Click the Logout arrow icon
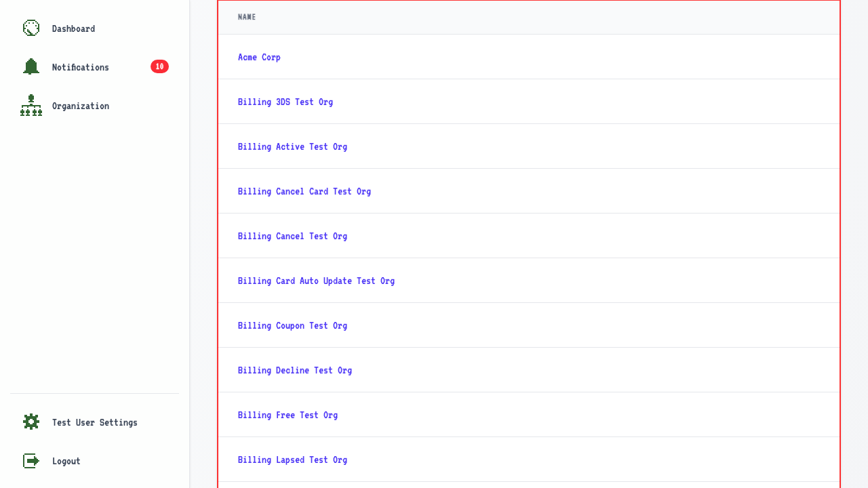868x488 pixels. point(31,460)
